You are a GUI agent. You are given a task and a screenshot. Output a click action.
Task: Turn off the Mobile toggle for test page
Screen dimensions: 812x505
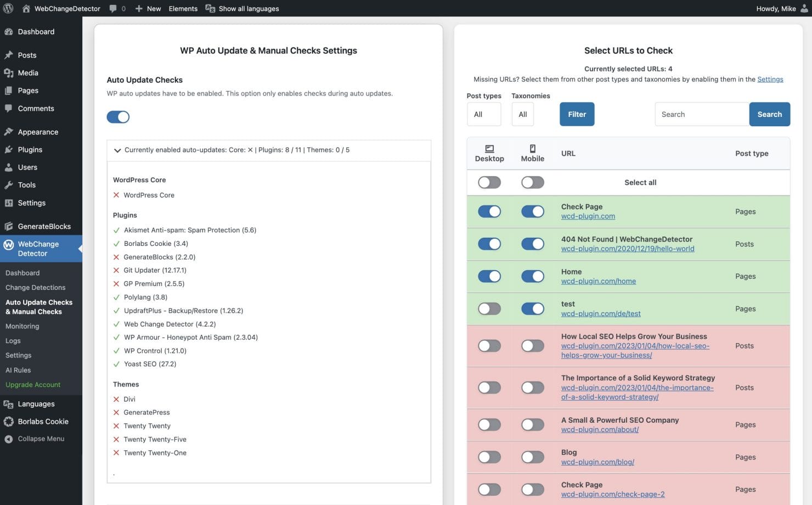tap(532, 308)
